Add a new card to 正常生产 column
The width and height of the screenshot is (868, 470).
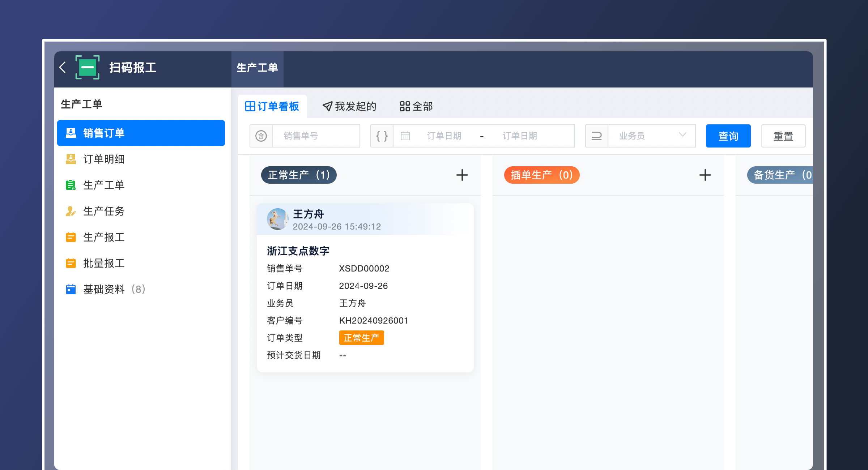point(462,175)
